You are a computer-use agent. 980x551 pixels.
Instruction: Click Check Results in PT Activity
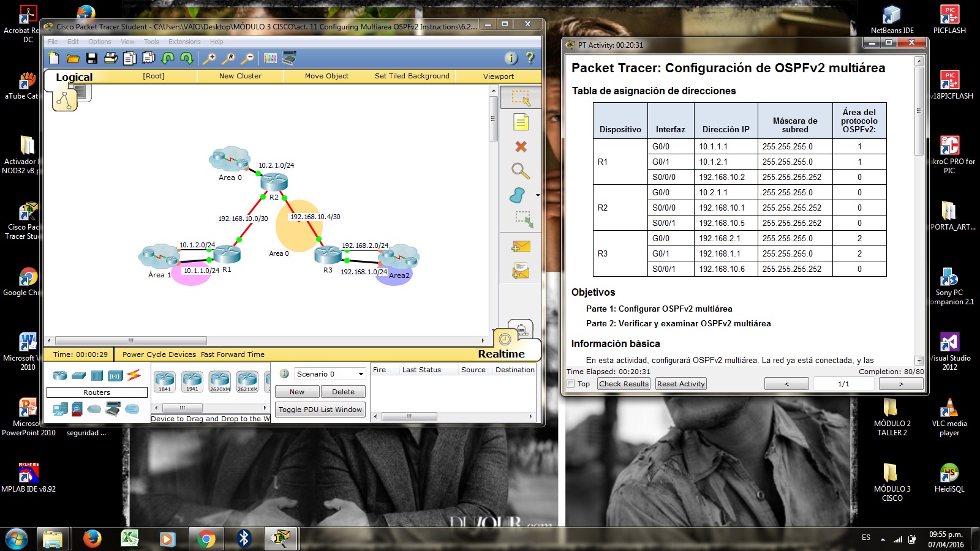624,384
